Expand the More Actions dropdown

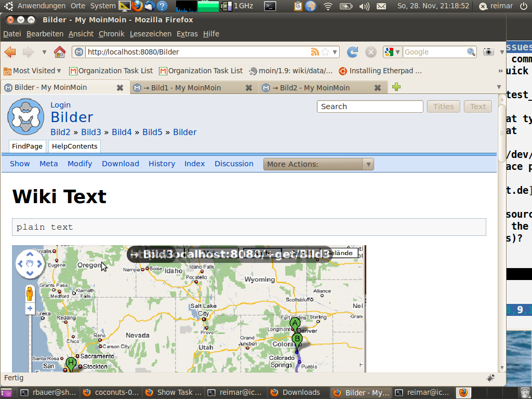[318, 164]
